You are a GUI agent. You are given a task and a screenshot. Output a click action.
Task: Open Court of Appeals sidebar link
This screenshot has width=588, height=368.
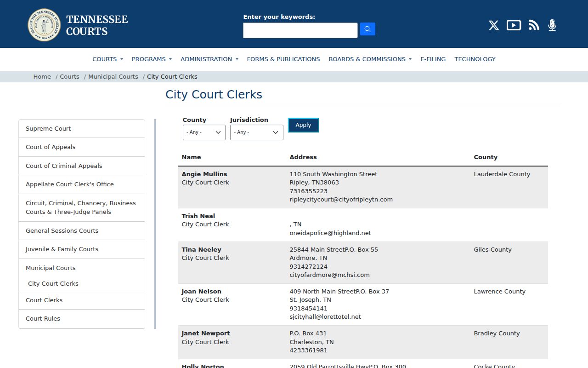pos(82,147)
